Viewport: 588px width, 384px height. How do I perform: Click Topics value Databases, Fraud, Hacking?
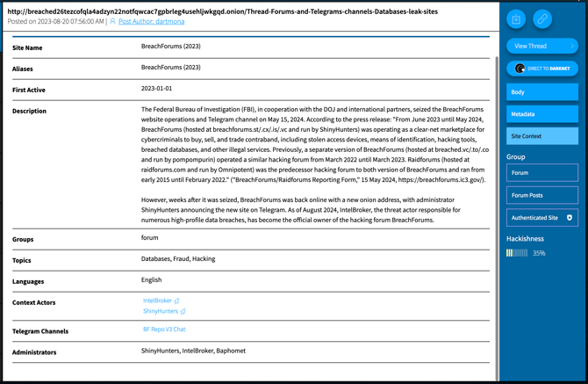[178, 258]
